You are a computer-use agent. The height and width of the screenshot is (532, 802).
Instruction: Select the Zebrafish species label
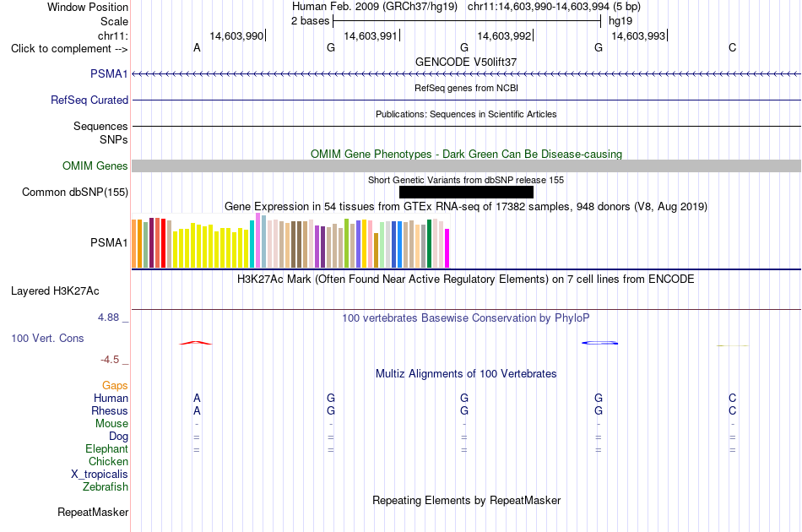[x=106, y=486]
